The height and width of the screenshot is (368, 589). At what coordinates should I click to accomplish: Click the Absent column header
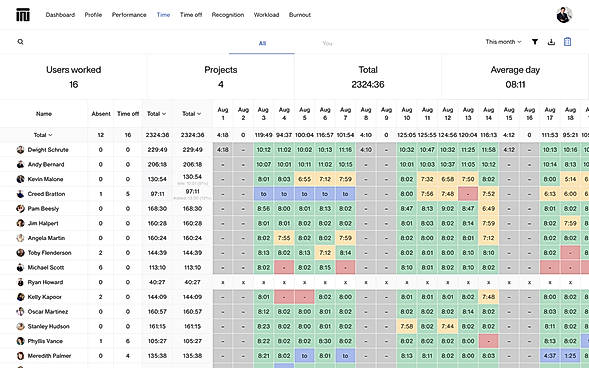101,114
